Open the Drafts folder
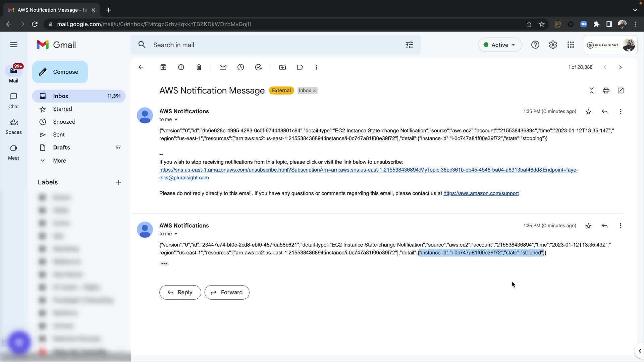This screenshot has width=644, height=362. coord(61,147)
